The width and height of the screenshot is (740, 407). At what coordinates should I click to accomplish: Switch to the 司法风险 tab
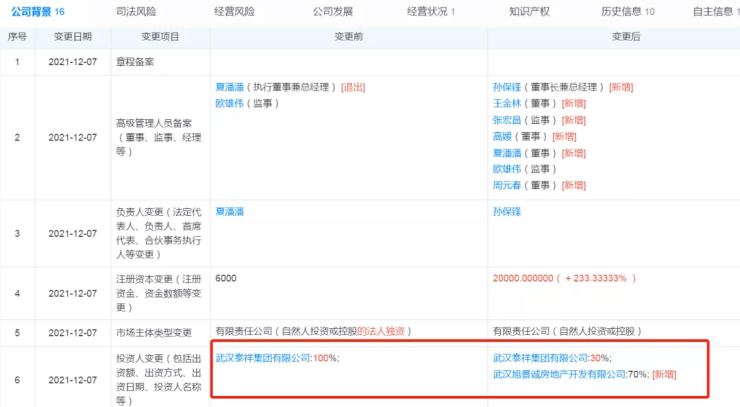pyautogui.click(x=135, y=11)
